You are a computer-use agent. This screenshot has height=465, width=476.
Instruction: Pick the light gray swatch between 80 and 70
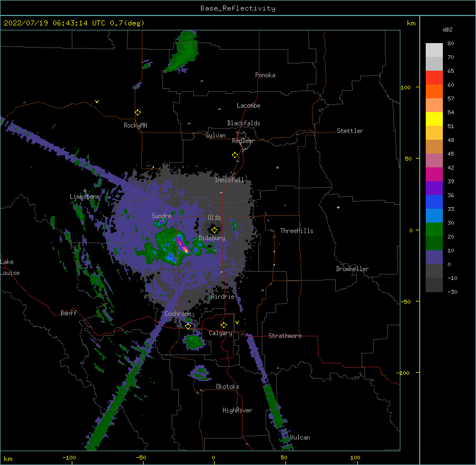tap(434, 50)
